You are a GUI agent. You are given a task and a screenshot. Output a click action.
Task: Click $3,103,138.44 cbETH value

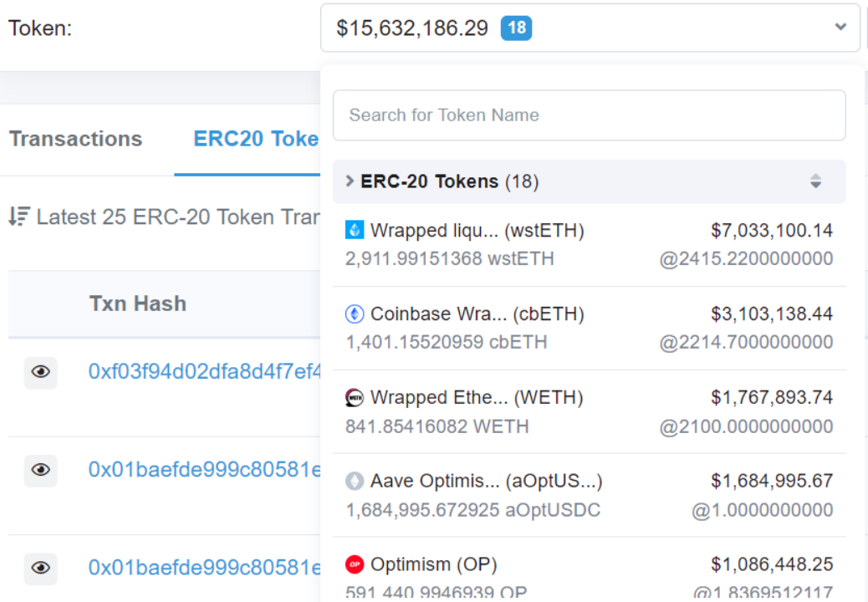tap(772, 314)
